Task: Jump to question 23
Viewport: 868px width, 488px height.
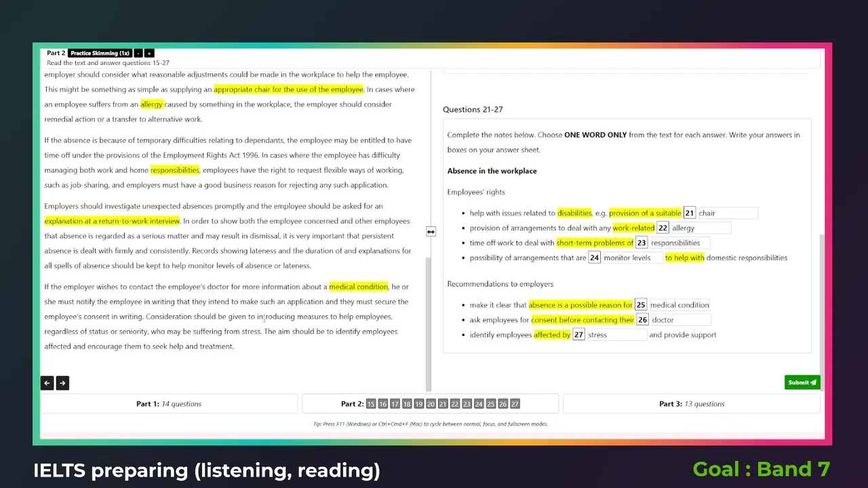Action: (467, 404)
